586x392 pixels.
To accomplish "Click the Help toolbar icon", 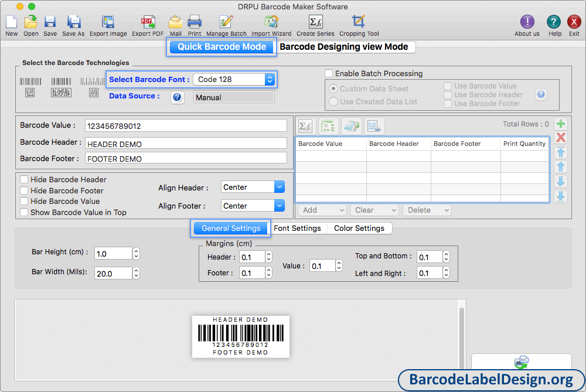I will [554, 22].
